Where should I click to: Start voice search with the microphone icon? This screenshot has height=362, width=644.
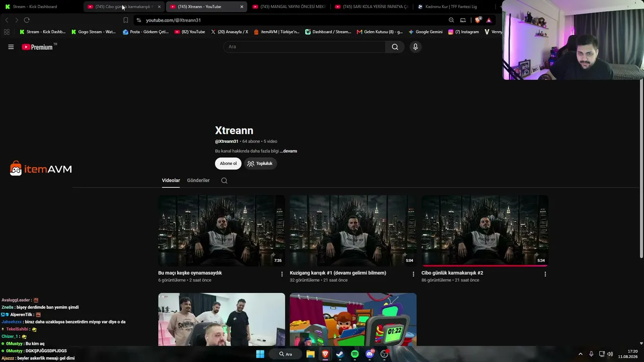coord(415,47)
